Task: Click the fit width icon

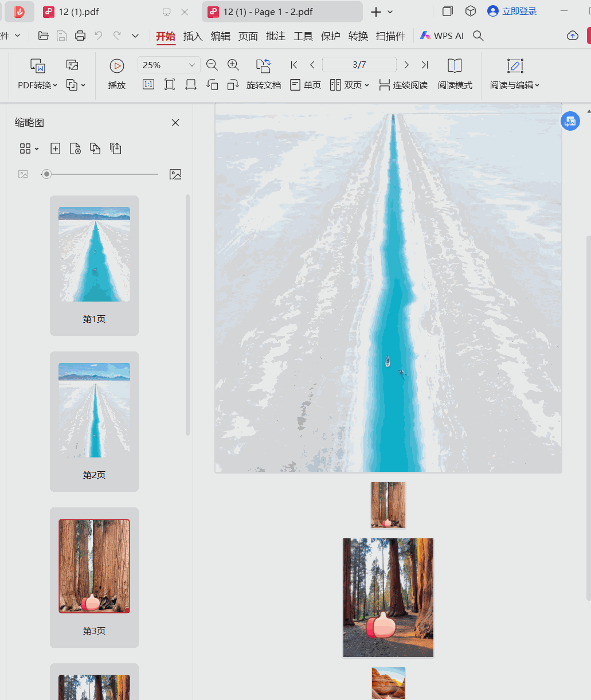Action: coord(191,85)
